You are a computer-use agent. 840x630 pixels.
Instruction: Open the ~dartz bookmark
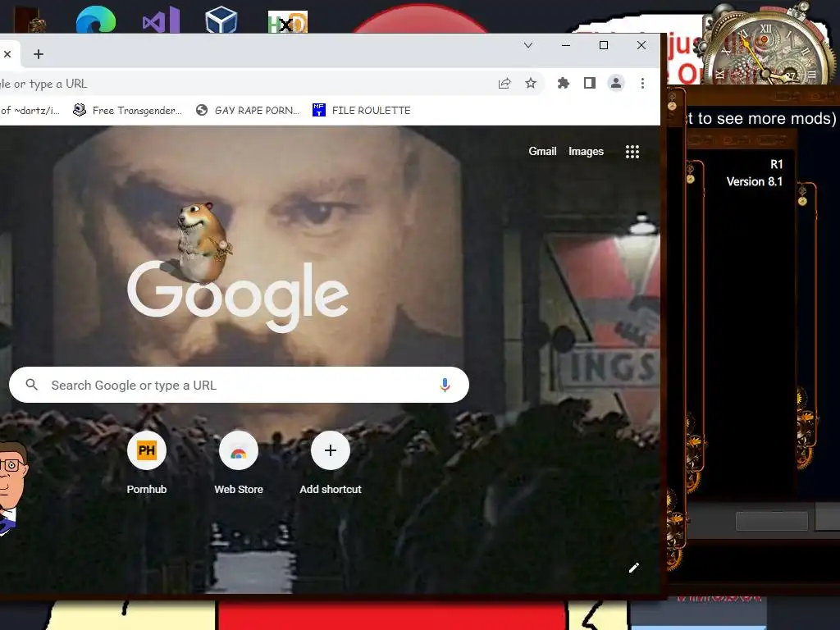pyautogui.click(x=30, y=111)
